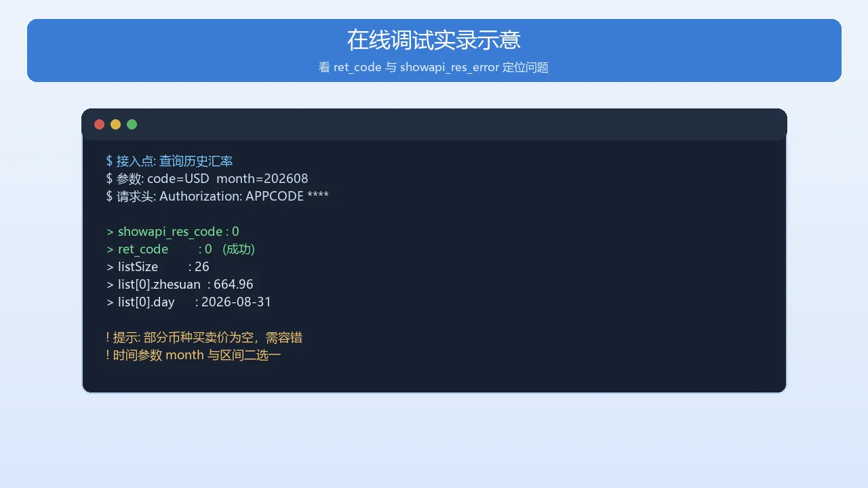Click the 请求头 Authorization APPCODE line
This screenshot has width=868, height=488.
point(217,197)
